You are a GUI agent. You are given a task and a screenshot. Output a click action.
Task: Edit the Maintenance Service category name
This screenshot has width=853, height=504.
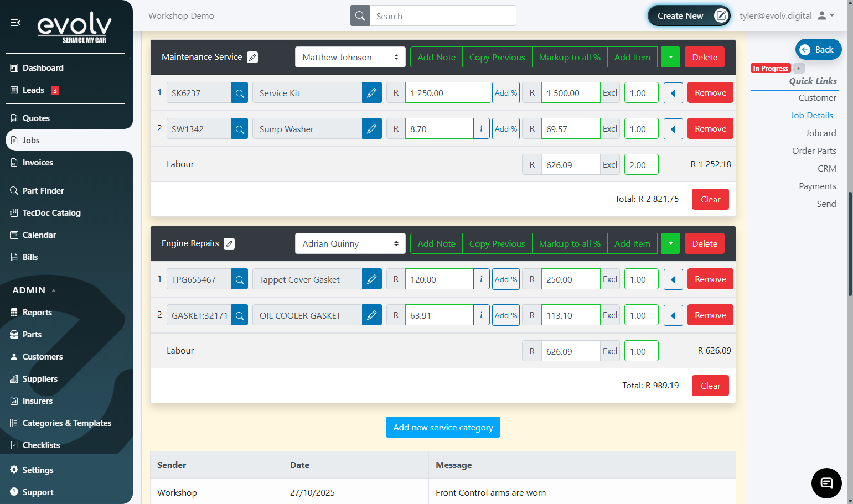(252, 57)
